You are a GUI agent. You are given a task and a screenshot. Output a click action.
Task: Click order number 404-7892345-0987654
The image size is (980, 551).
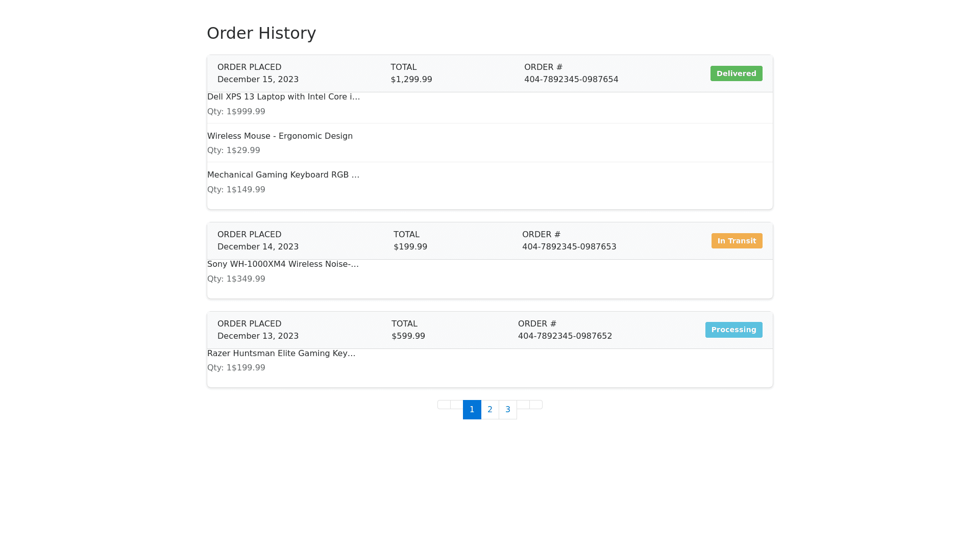pyautogui.click(x=571, y=80)
